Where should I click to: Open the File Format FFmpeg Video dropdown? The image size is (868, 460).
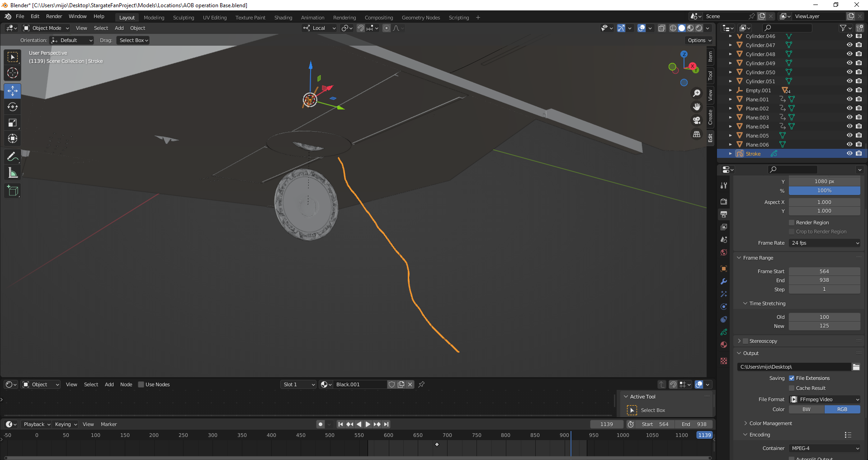(825, 399)
